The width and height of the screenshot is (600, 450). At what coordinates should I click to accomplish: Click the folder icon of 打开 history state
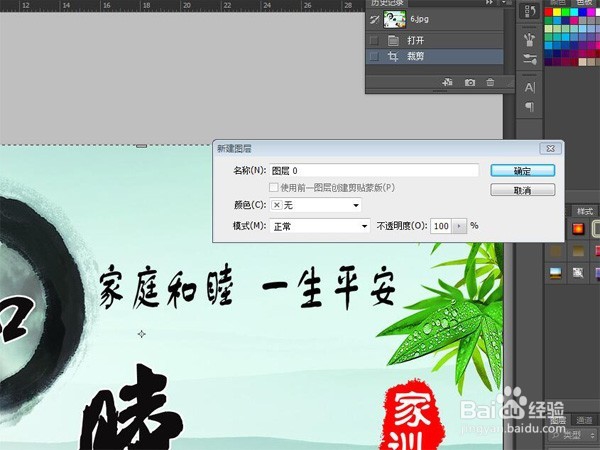coord(393,40)
